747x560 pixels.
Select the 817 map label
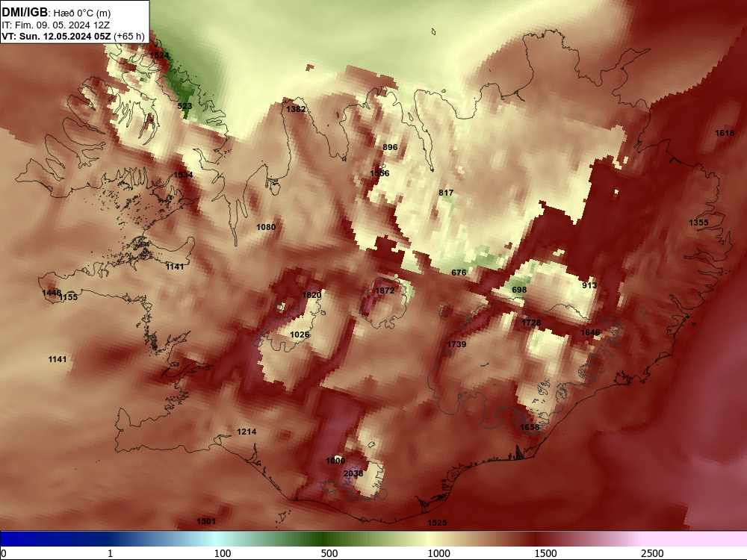coord(446,193)
